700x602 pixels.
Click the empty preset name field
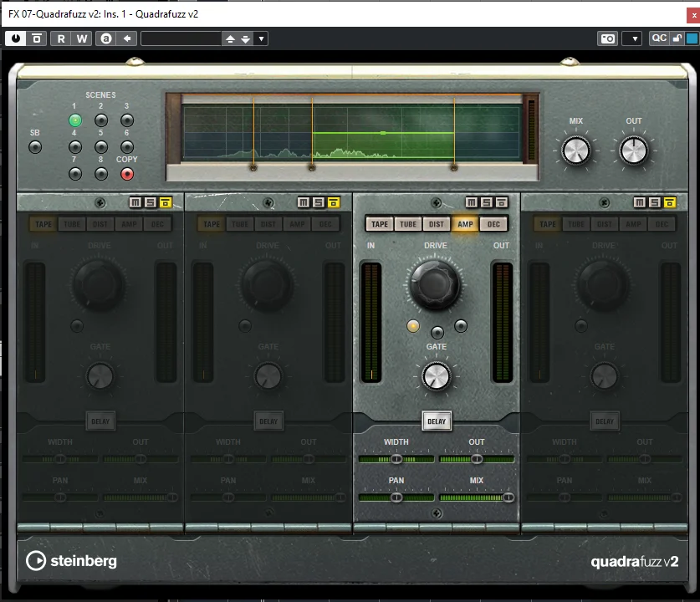[181, 38]
